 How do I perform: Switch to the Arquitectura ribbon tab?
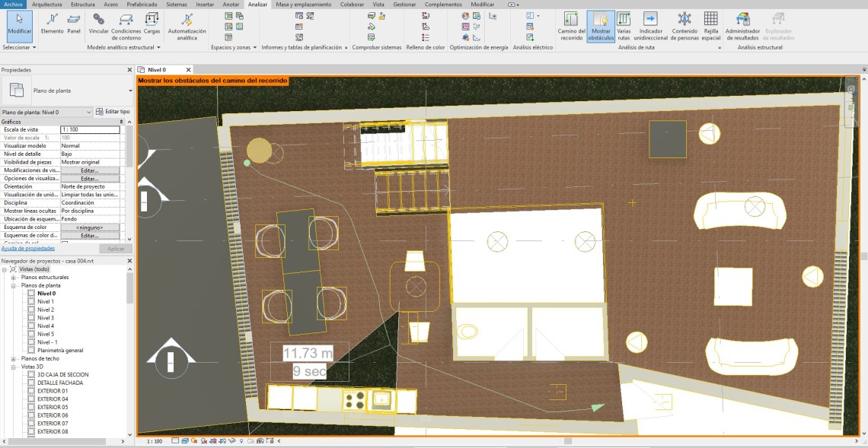pos(47,4)
